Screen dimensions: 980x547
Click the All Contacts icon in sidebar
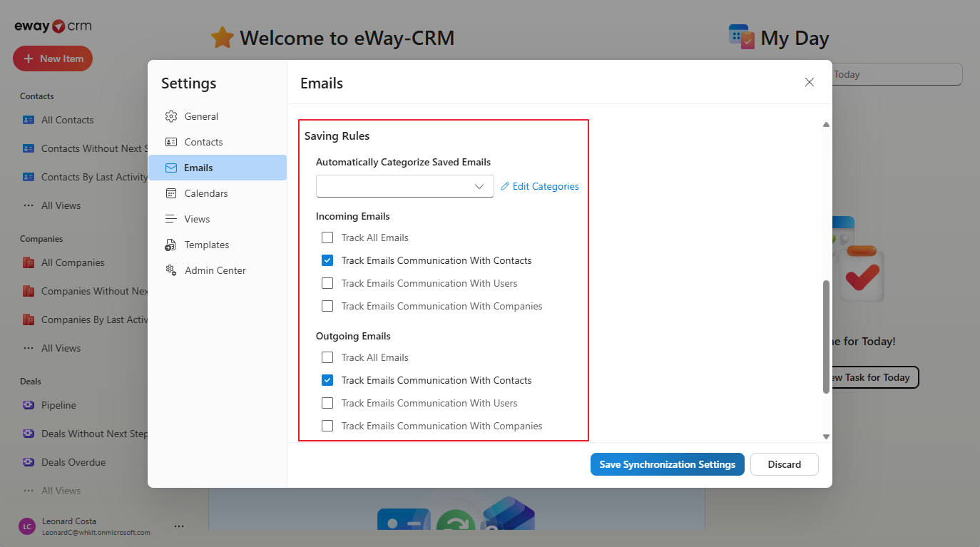click(x=29, y=120)
